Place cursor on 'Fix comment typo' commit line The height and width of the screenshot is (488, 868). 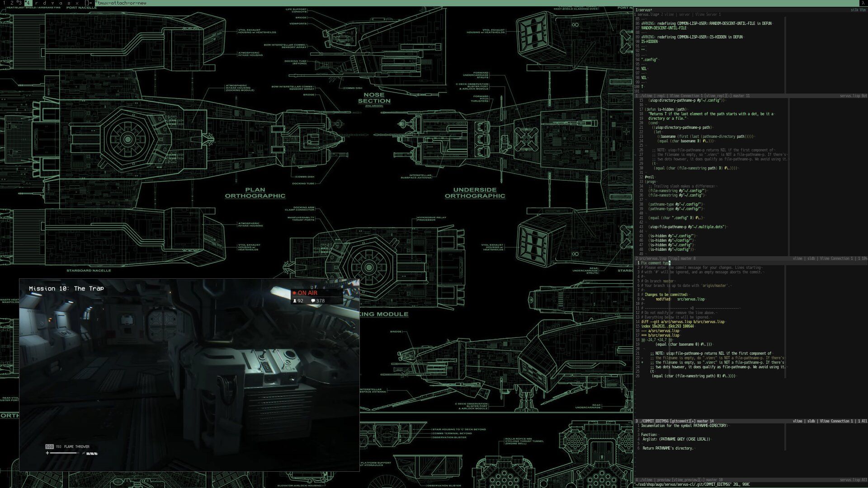click(656, 263)
